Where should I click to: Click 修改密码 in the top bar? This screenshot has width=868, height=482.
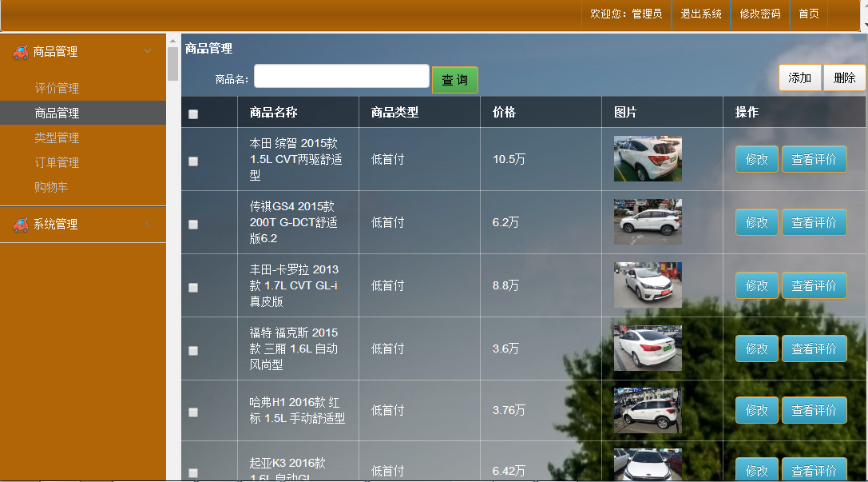click(760, 14)
